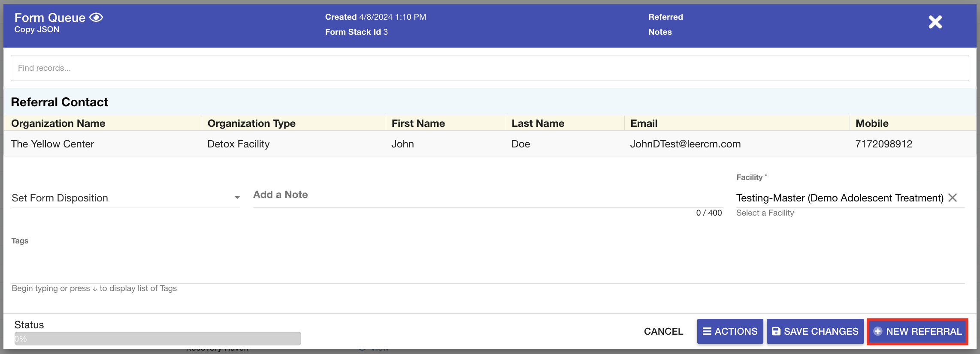Sort by Organization Name column header
This screenshot has height=354, width=980.
click(58, 123)
